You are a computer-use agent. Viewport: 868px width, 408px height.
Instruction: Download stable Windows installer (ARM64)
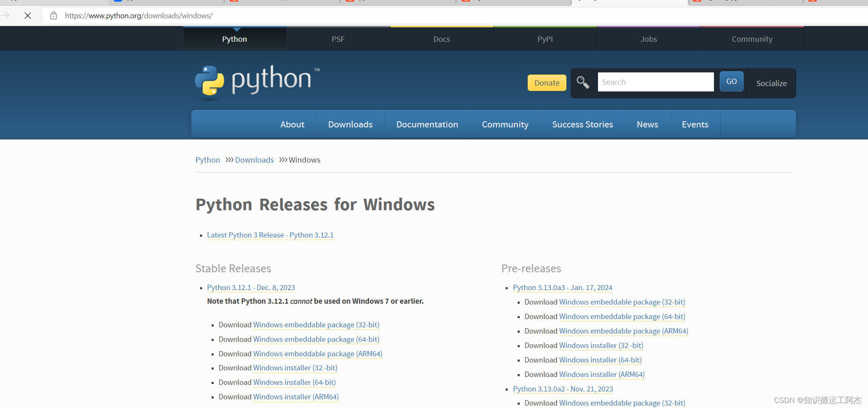pos(296,397)
